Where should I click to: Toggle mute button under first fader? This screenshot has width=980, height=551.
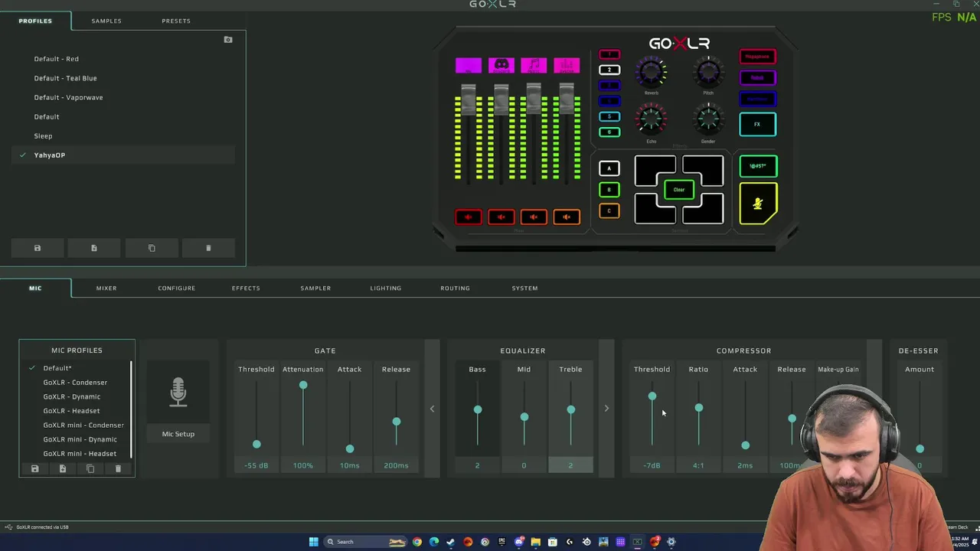coord(469,217)
